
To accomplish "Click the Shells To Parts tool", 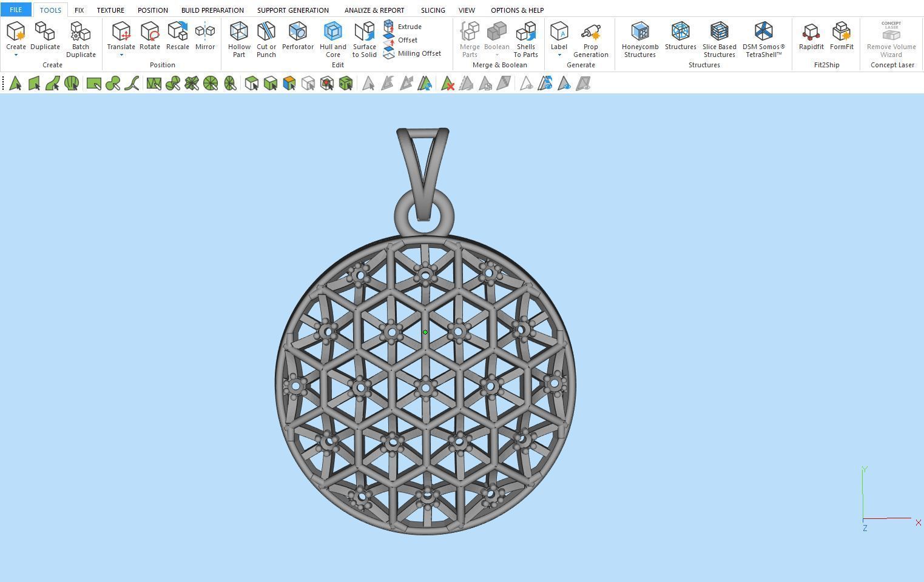I will [525, 40].
